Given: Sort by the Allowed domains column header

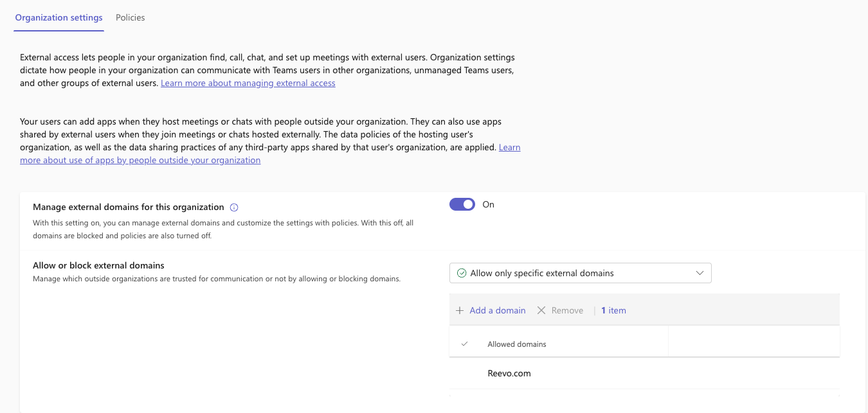Looking at the screenshot, I should (x=517, y=344).
